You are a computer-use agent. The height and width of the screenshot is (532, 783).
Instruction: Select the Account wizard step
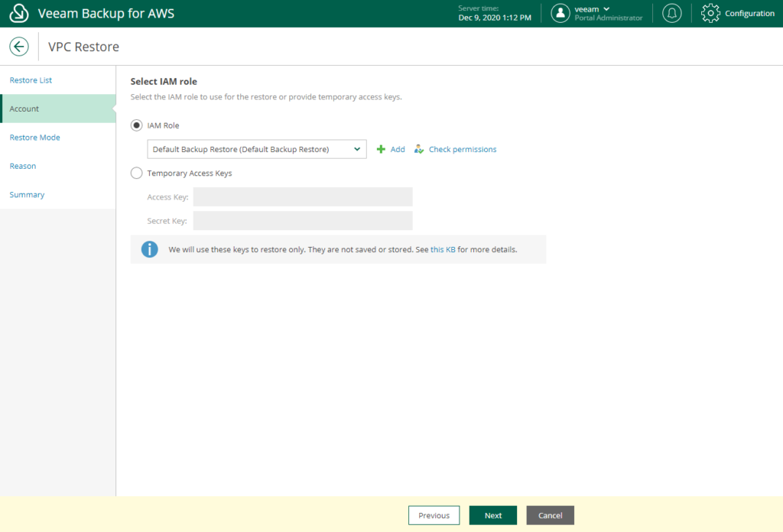click(58, 109)
